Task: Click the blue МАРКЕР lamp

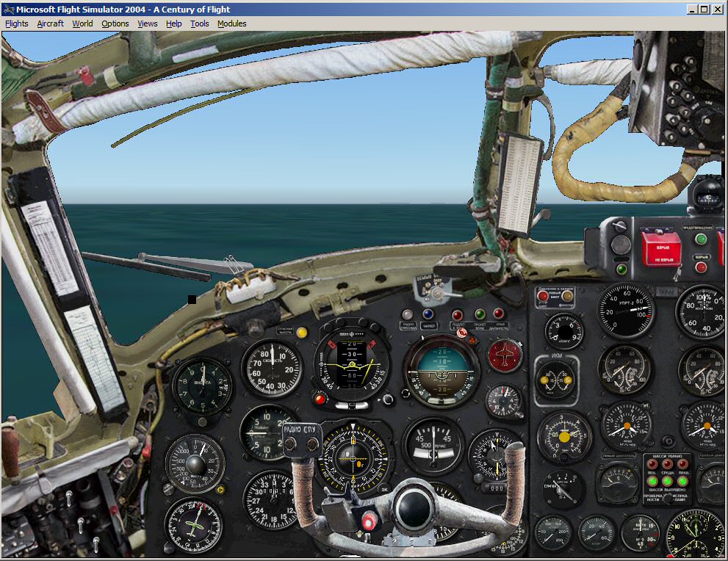Action: click(x=428, y=314)
